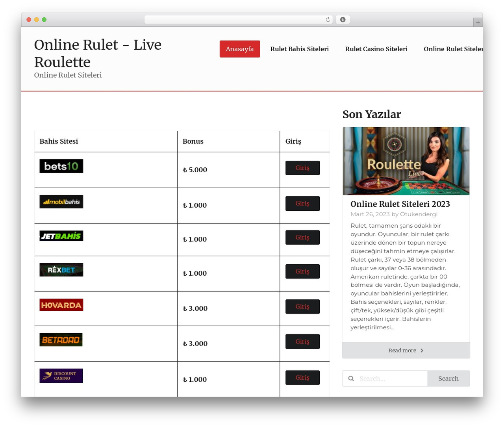Click the Hovarda logo
Image resolution: width=504 pixels, height=427 pixels.
tap(61, 305)
